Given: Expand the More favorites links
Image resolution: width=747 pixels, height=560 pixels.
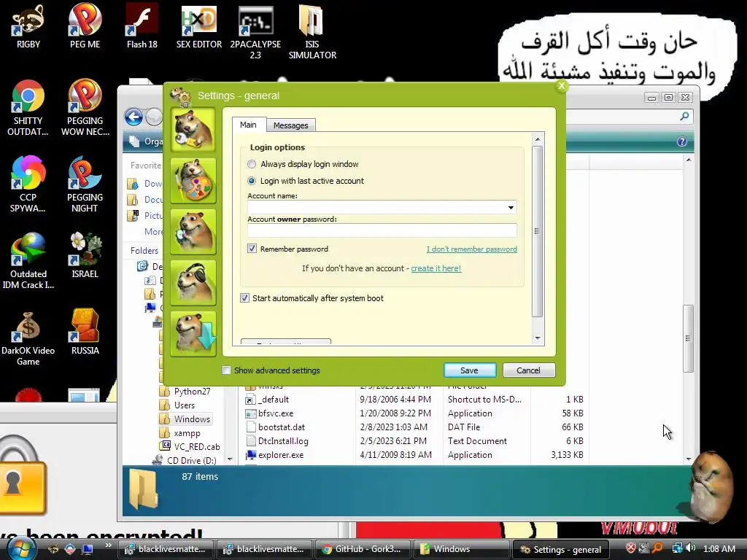Looking at the screenshot, I should pyautogui.click(x=153, y=231).
